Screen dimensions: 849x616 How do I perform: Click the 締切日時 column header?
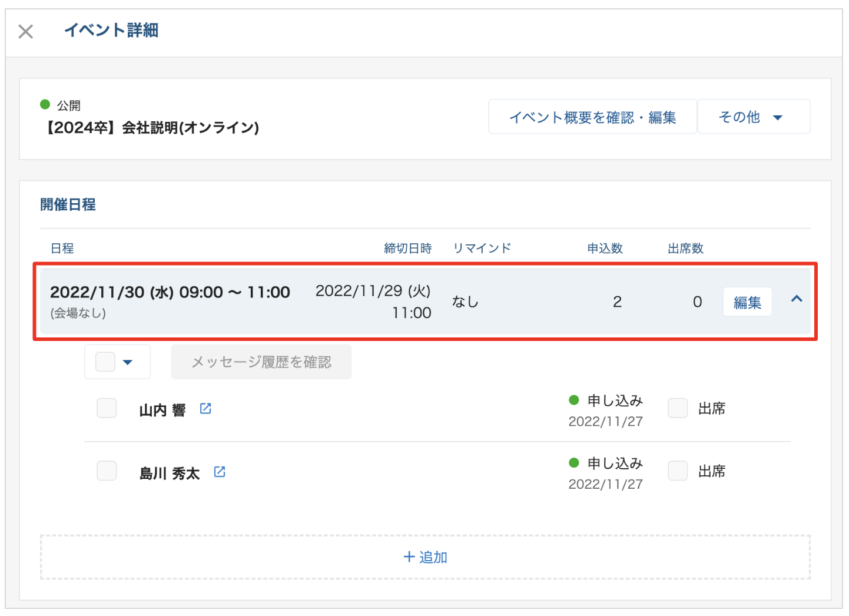click(407, 249)
